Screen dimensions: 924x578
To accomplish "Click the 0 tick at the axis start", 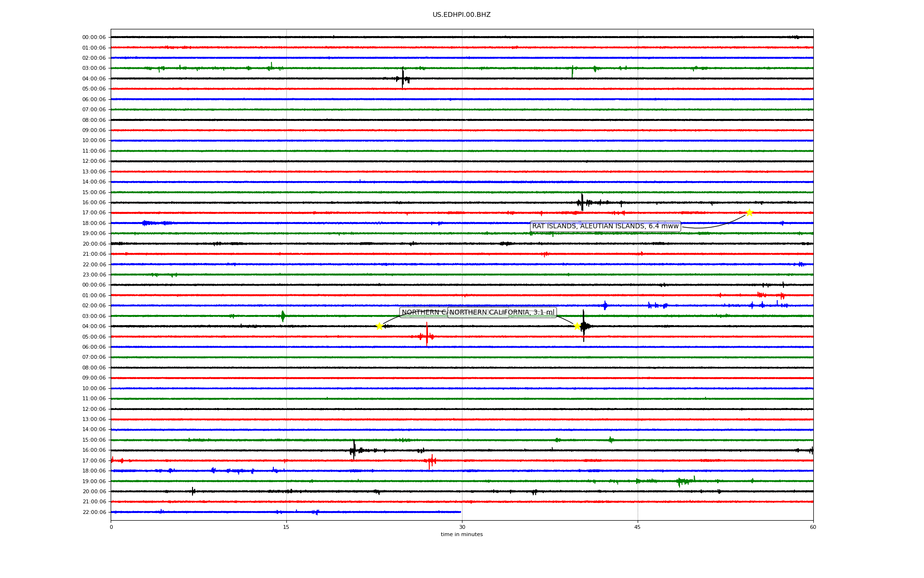I will click(111, 527).
